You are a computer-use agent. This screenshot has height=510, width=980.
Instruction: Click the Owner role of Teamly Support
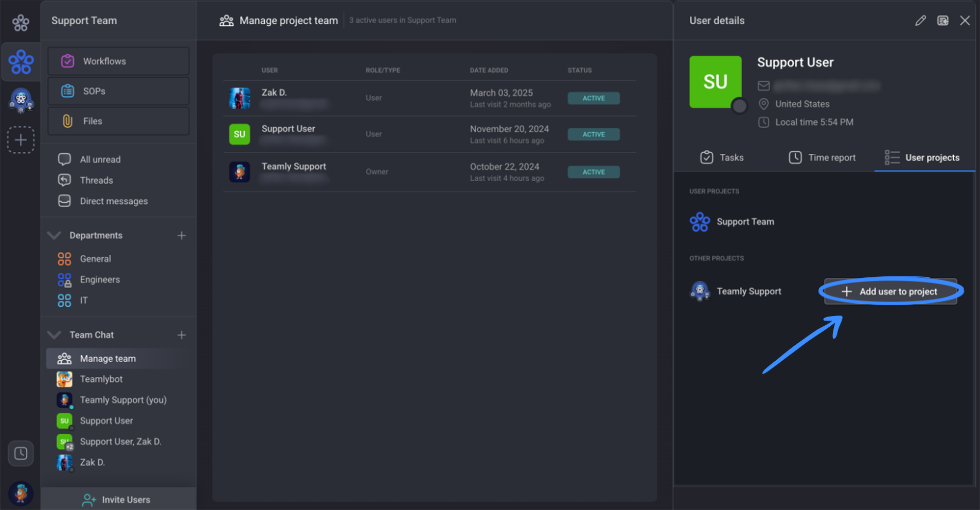click(x=377, y=172)
